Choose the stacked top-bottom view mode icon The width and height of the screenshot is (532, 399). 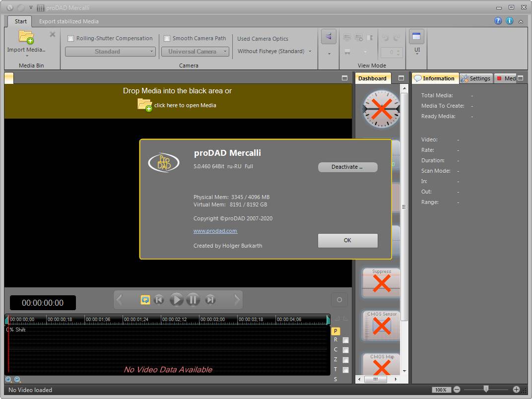[x=347, y=52]
